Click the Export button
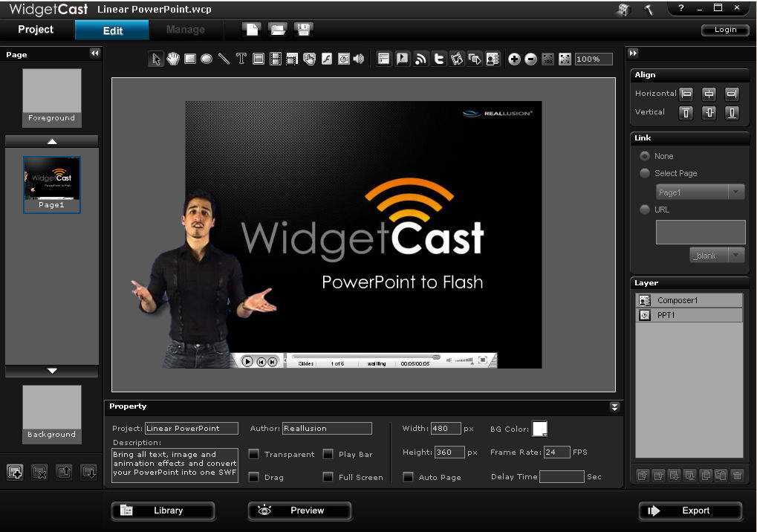 pos(690,511)
